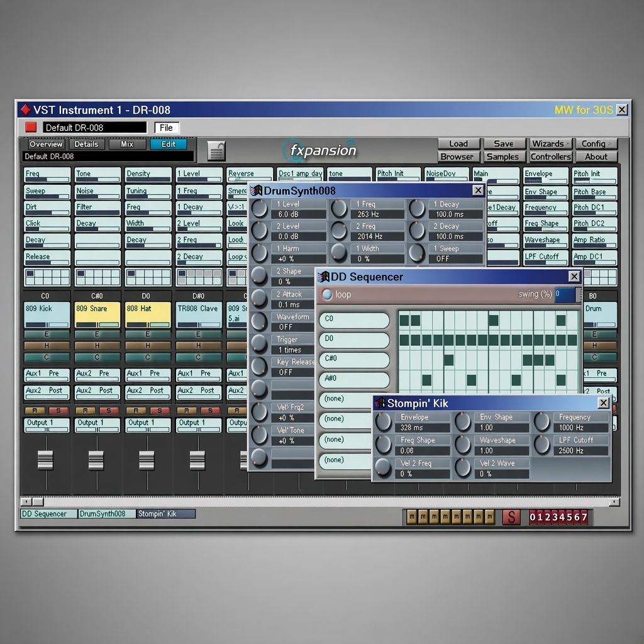Click the 1 Level knob in DrumSynth008

click(x=259, y=208)
